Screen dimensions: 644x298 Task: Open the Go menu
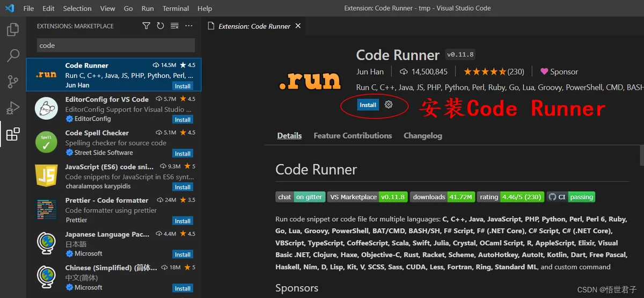pos(128,8)
